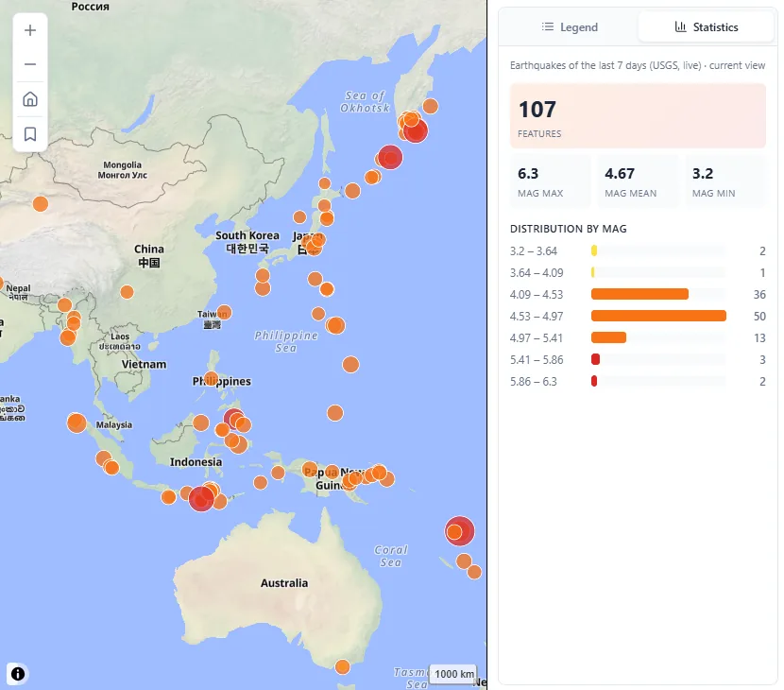Click the 4.53 – 4.97 orange bar

pos(658,316)
